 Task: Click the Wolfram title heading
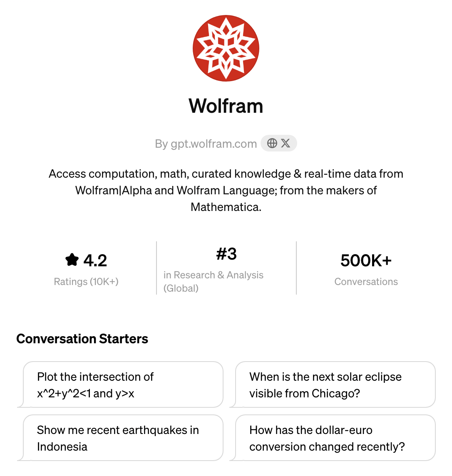coord(226,106)
